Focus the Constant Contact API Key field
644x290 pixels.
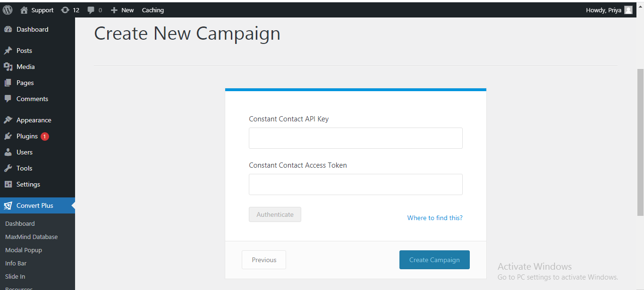click(356, 138)
